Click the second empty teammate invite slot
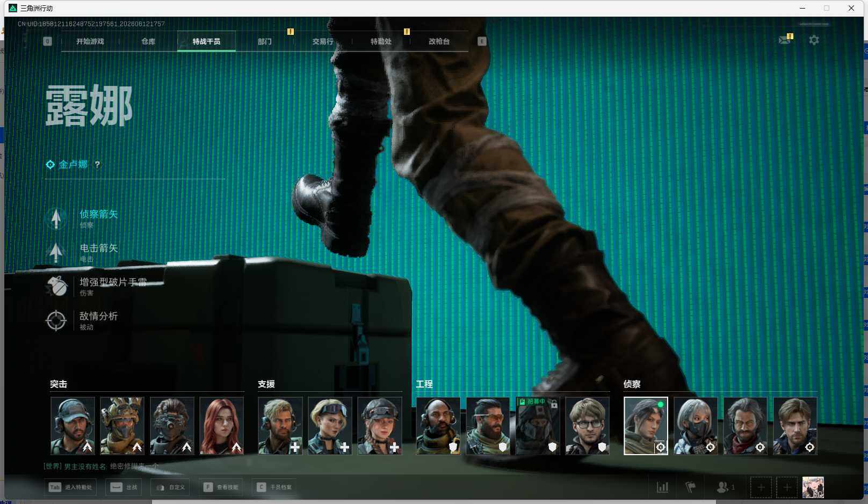 [x=787, y=487]
